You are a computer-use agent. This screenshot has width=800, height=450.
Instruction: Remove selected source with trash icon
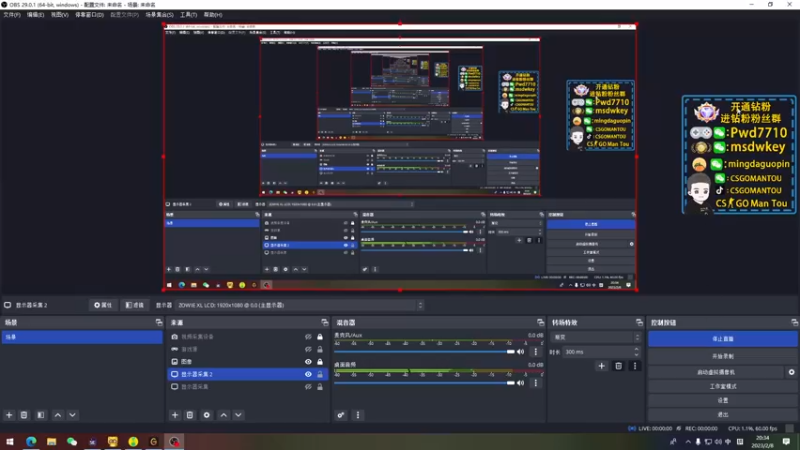(190, 415)
